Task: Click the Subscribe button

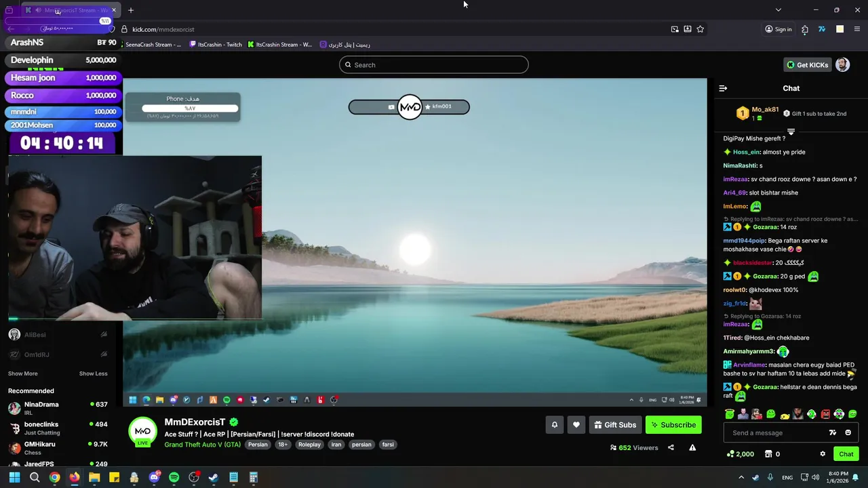Action: point(673,425)
